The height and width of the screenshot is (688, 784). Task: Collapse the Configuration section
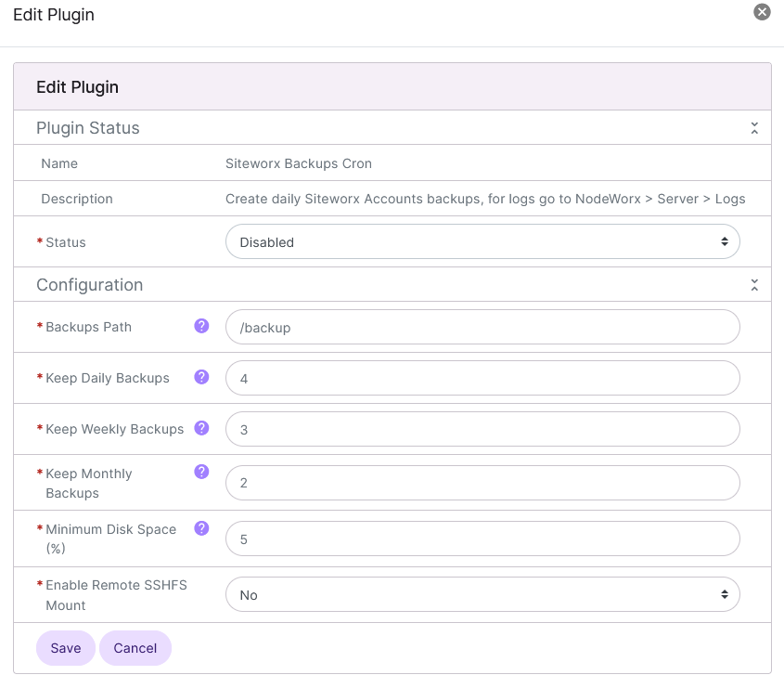point(754,284)
